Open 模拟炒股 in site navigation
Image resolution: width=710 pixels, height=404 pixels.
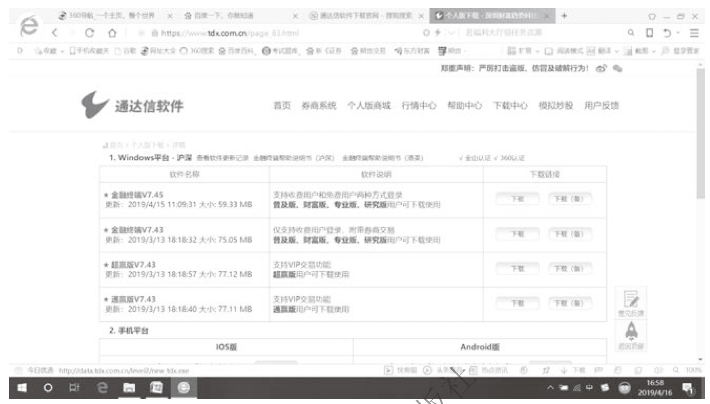click(x=556, y=106)
